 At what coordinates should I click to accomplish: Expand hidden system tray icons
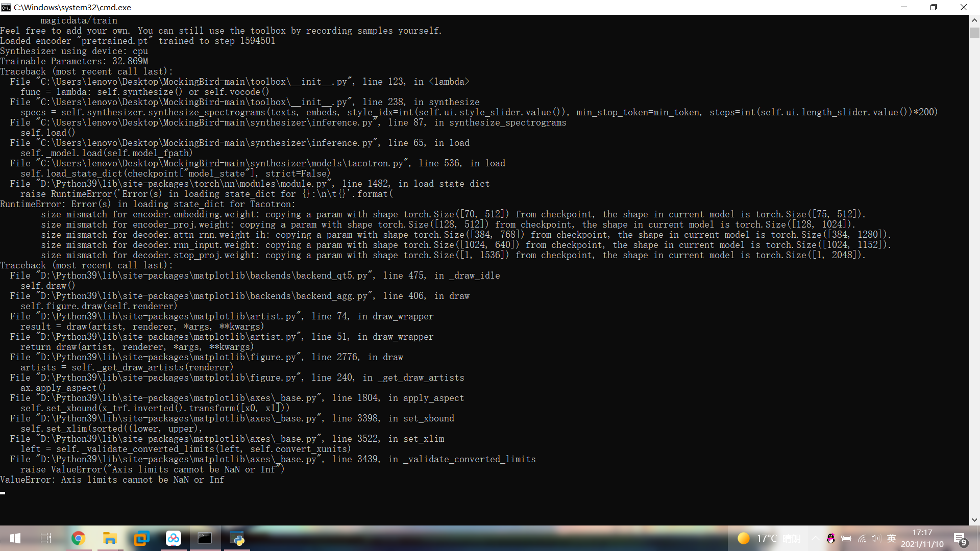tap(815, 538)
